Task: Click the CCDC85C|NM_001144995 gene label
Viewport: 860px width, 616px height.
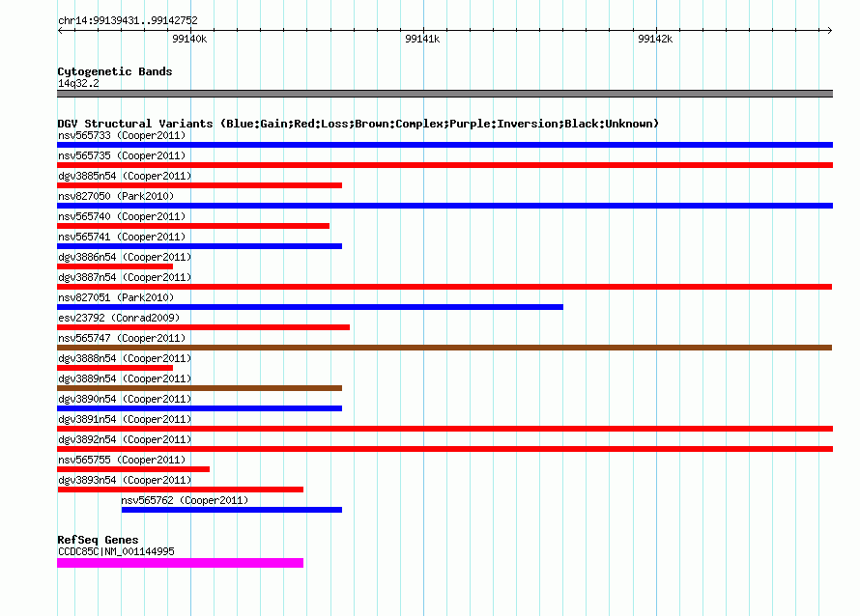Action: click(116, 552)
